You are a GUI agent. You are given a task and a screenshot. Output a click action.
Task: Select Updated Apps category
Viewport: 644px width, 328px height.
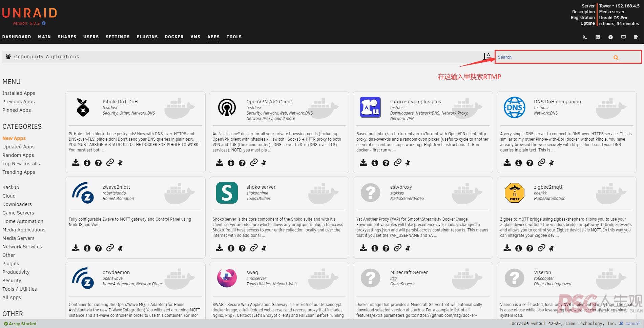18,147
